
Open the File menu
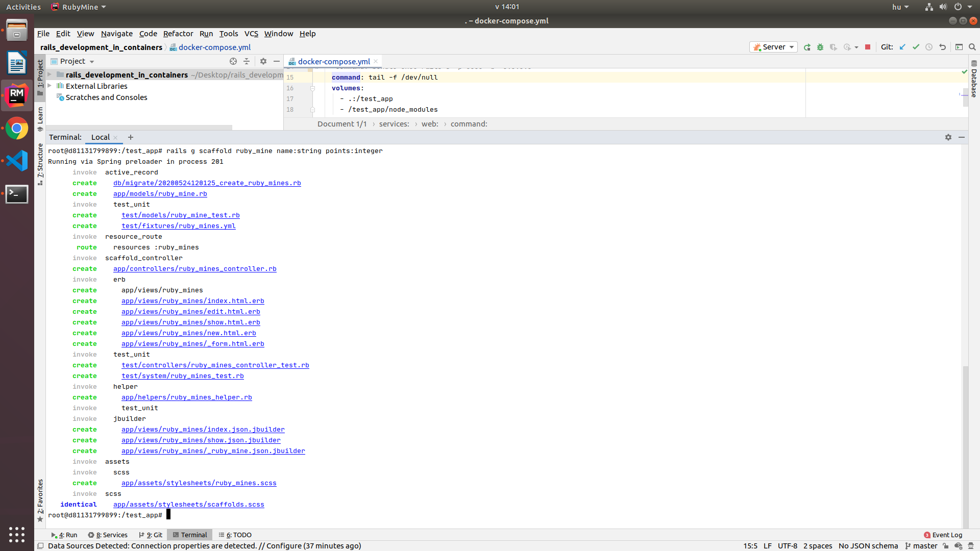pos(43,34)
